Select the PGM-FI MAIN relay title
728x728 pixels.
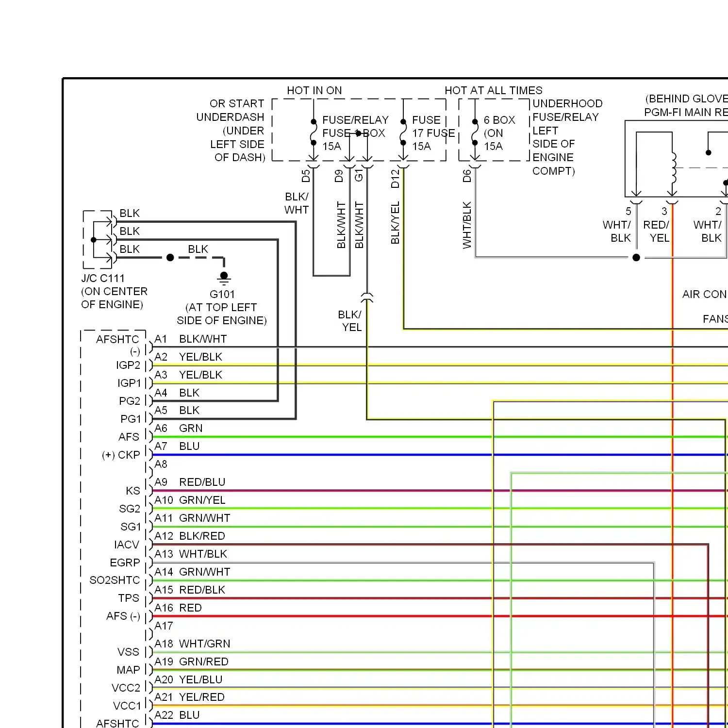pyautogui.click(x=686, y=112)
